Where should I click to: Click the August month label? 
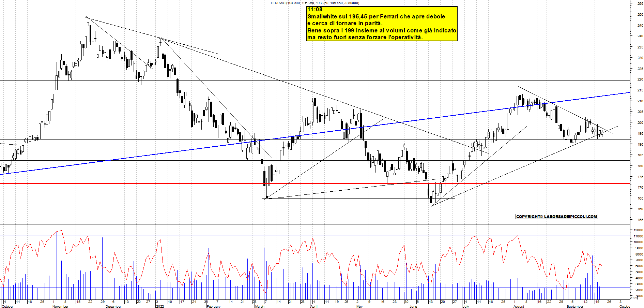coord(519,306)
